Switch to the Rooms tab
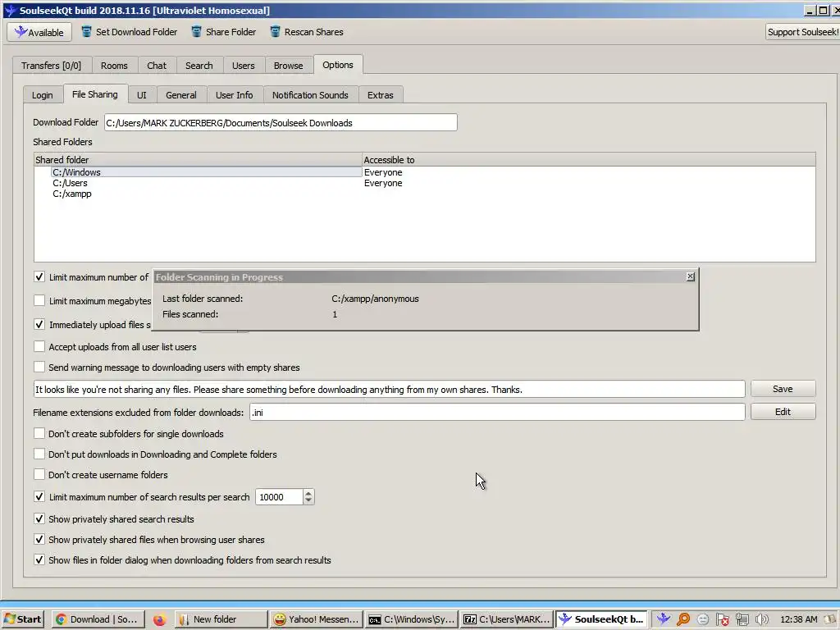 114,66
